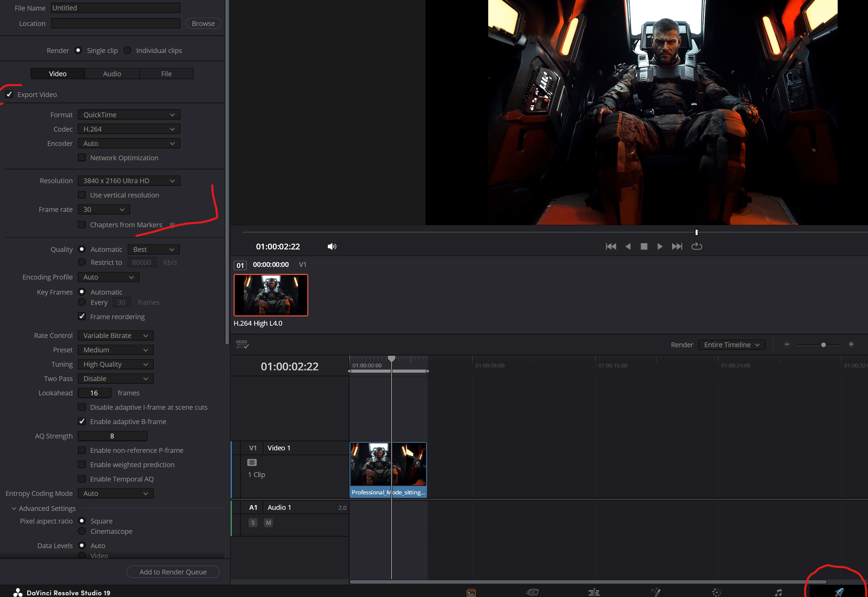Screen dimensions: 868x597
Task: Click the Video 1 track filmstrip icon
Action: [x=252, y=462]
